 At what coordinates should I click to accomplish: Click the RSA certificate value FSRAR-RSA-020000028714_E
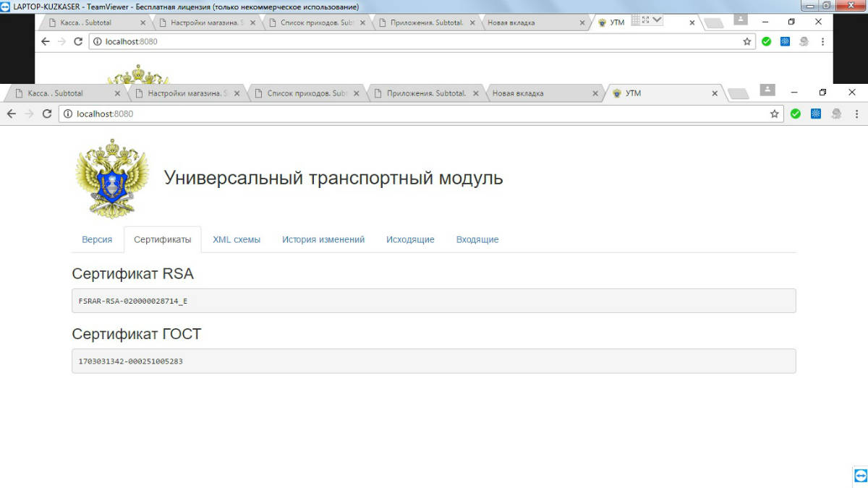tap(133, 301)
